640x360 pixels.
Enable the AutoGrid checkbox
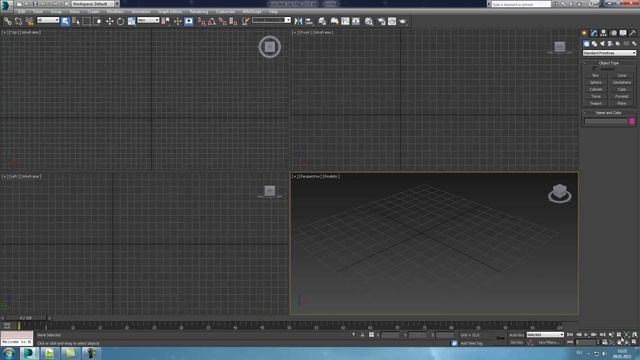595,69
